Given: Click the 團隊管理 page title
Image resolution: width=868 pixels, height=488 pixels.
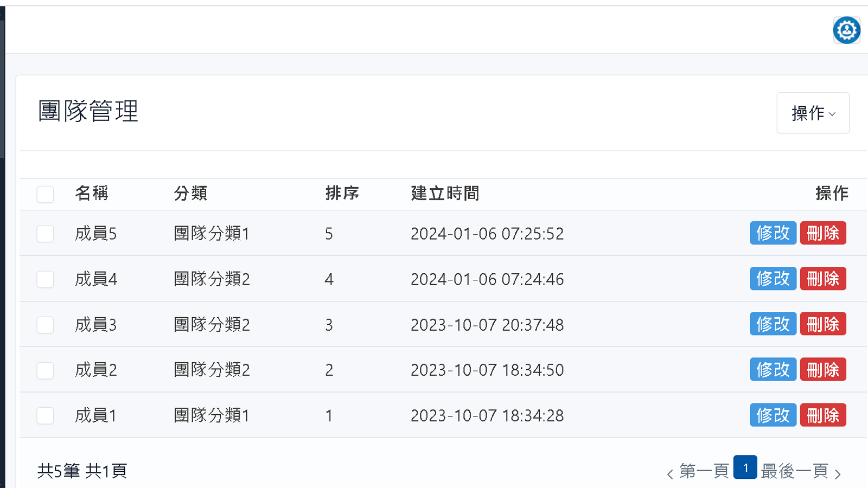Looking at the screenshot, I should pyautogui.click(x=88, y=111).
